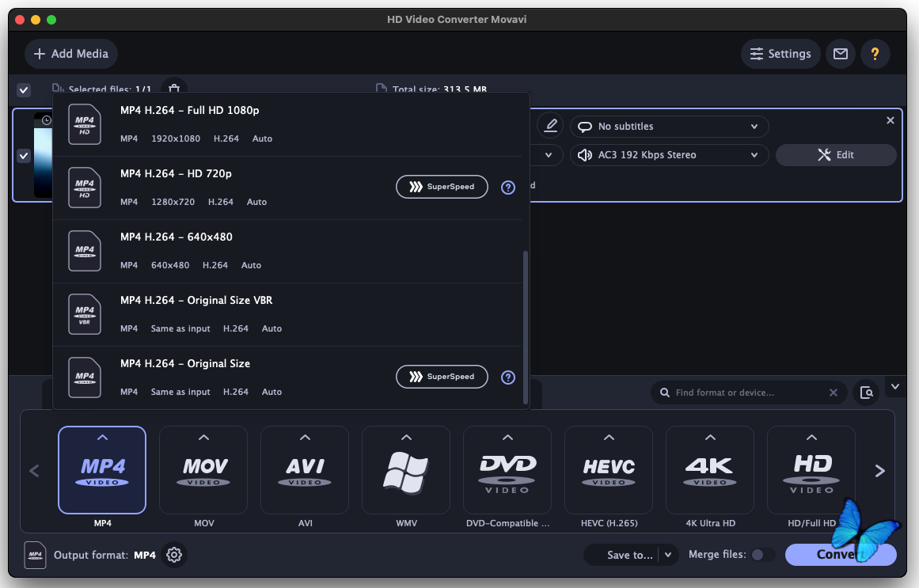The width and height of the screenshot is (919, 588).
Task: Click the trash delete files icon
Action: pyautogui.click(x=174, y=88)
